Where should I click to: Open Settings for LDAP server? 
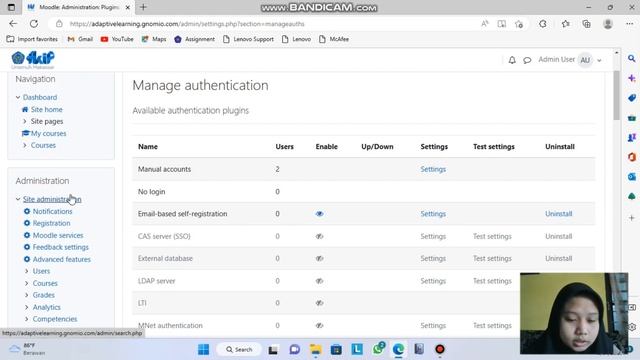coord(433,281)
